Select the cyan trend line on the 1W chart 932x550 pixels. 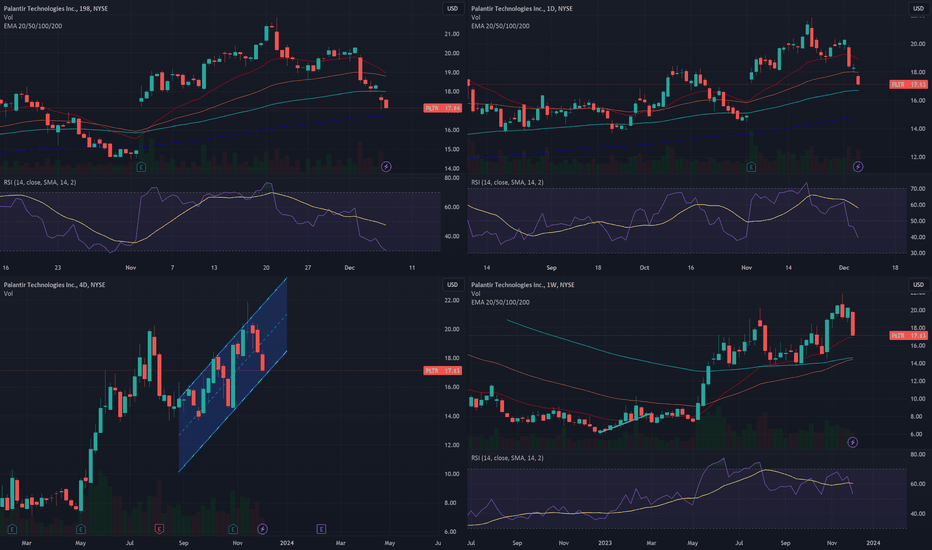624,423
